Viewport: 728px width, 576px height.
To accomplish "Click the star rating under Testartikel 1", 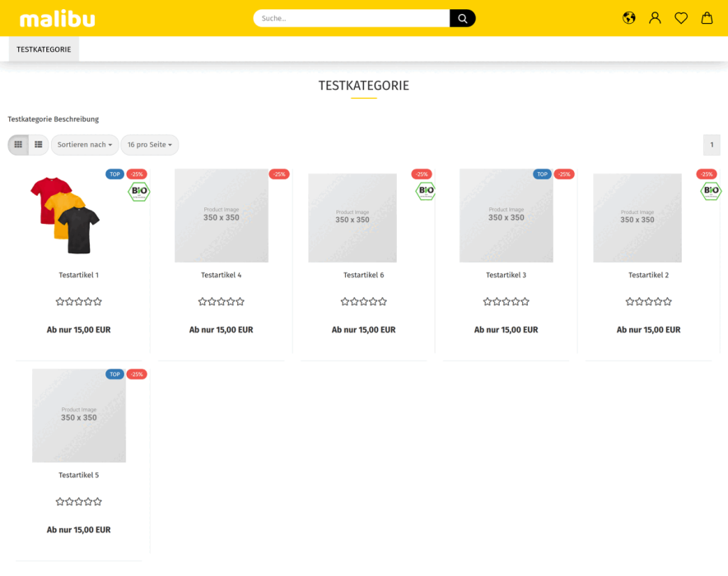I will pyautogui.click(x=79, y=302).
